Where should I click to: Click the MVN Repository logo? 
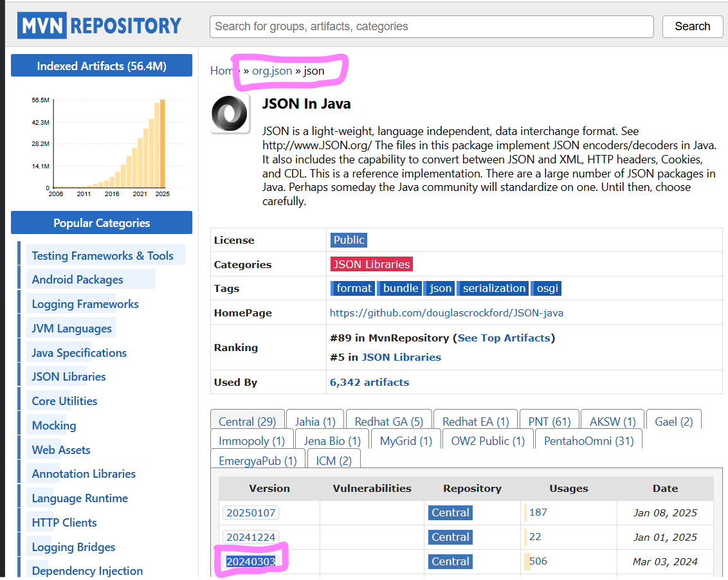click(x=99, y=26)
